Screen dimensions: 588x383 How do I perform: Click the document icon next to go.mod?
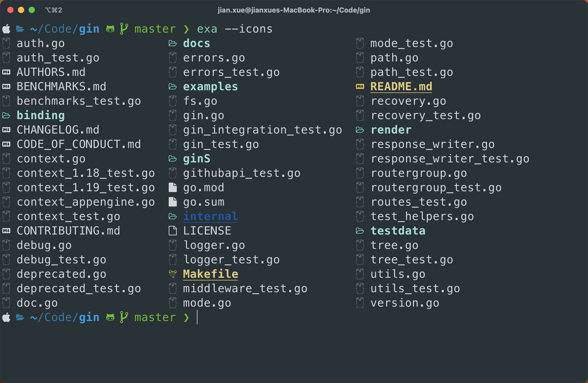173,187
